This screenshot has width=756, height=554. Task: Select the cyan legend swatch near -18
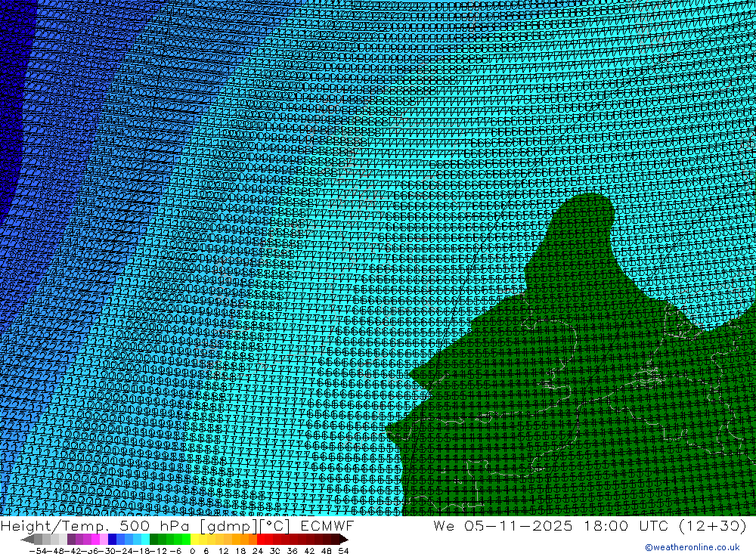tap(145, 540)
